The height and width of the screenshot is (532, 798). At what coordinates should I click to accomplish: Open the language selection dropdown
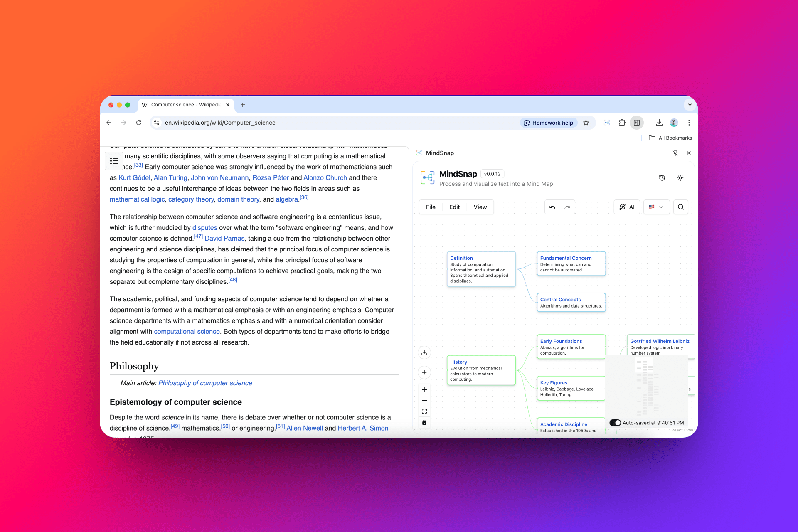(656, 207)
